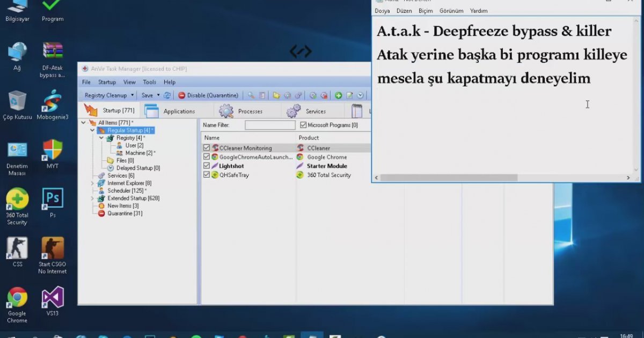
Task: Click inside the Name Filter field
Action: (x=270, y=125)
